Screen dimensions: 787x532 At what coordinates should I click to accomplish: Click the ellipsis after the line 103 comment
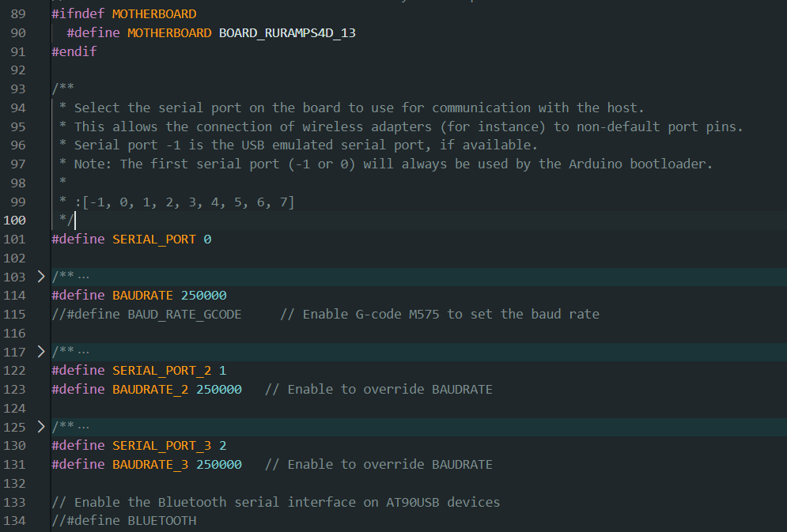click(x=83, y=277)
